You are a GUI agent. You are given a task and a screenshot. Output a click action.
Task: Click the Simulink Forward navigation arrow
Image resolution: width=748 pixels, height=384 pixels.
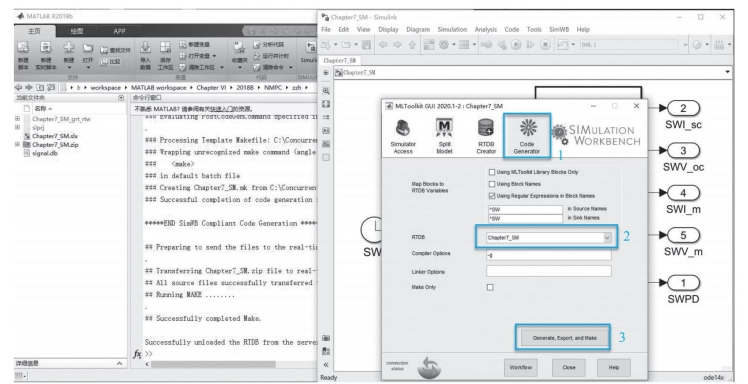(x=397, y=45)
